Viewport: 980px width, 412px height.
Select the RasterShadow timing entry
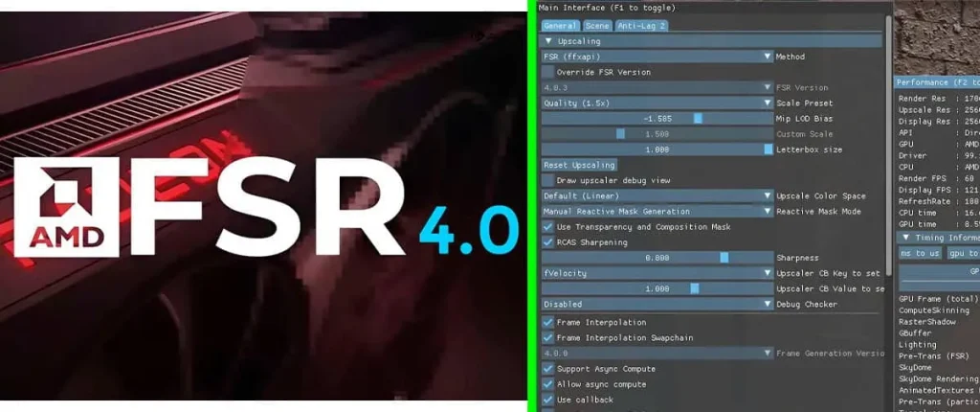click(926, 322)
